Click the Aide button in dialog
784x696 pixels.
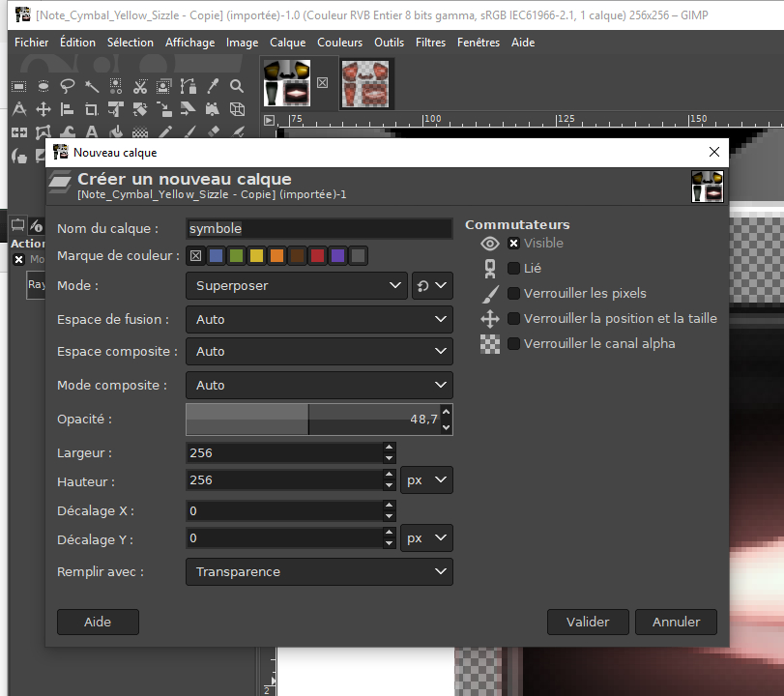[x=98, y=622]
